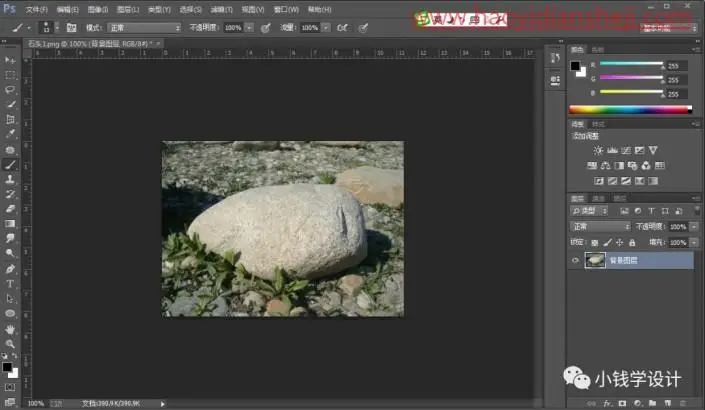Viewport: 705px width, 410px height.
Task: Toggle pixel layer filter
Action: [624, 211]
